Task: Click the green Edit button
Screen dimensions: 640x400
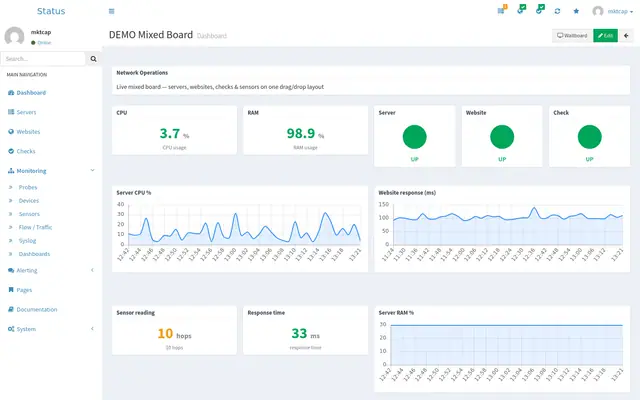Action: [605, 36]
